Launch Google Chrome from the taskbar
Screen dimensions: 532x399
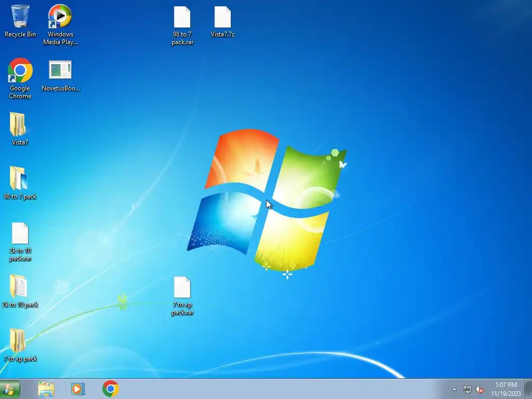coord(110,389)
